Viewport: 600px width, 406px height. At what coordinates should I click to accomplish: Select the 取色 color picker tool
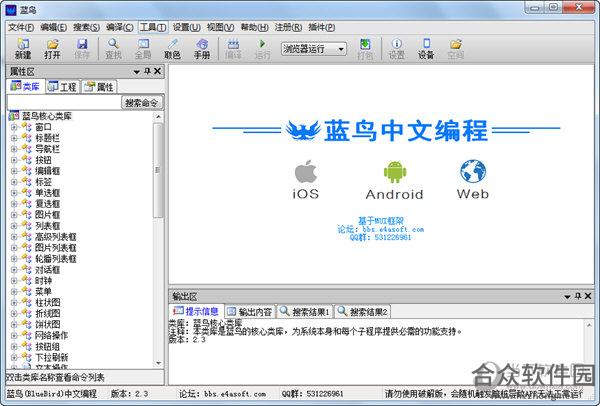pyautogui.click(x=173, y=48)
